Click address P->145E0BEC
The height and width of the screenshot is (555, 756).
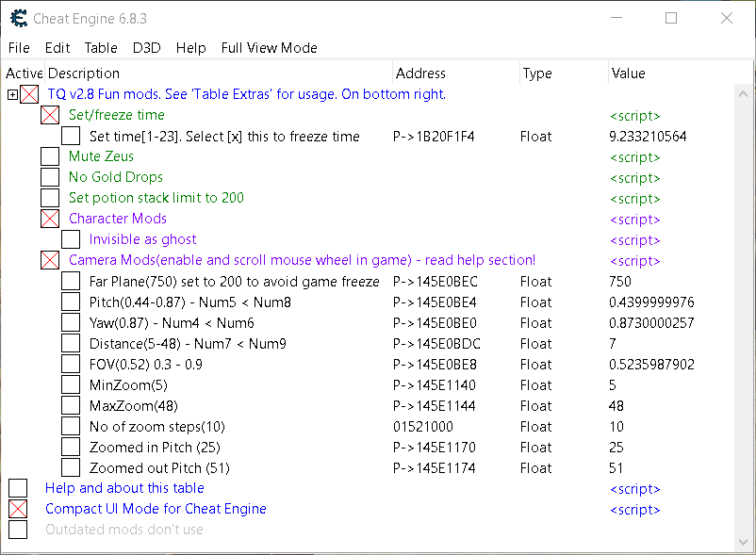pos(435,282)
